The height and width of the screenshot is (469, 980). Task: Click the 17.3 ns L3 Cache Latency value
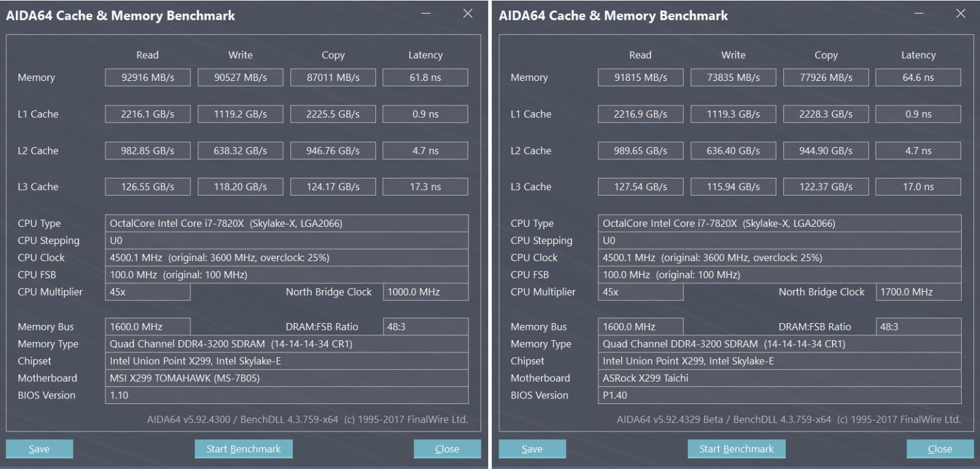tap(425, 187)
